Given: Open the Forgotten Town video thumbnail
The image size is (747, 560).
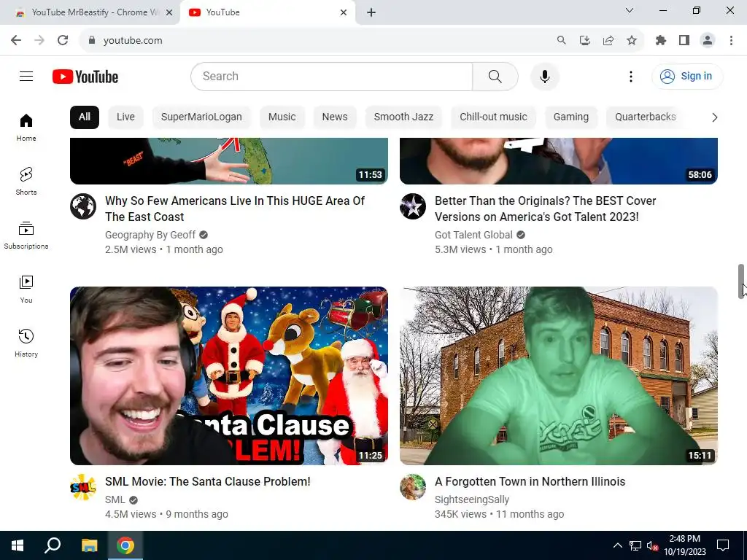Looking at the screenshot, I should point(558,376).
